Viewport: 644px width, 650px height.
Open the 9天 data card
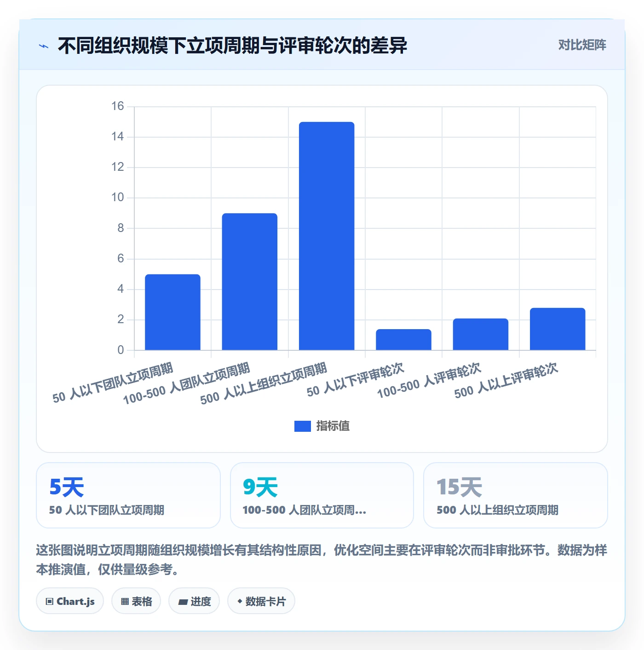tap(322, 495)
